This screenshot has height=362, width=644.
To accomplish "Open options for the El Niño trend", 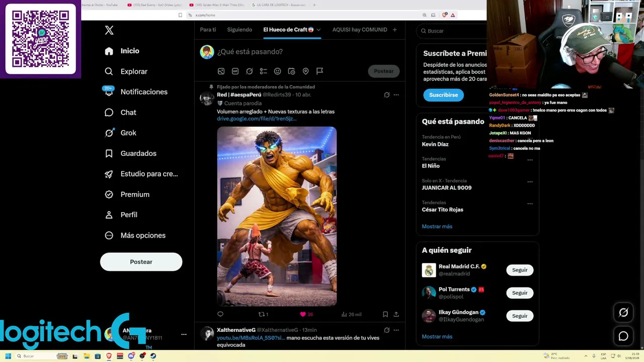I will click(530, 160).
